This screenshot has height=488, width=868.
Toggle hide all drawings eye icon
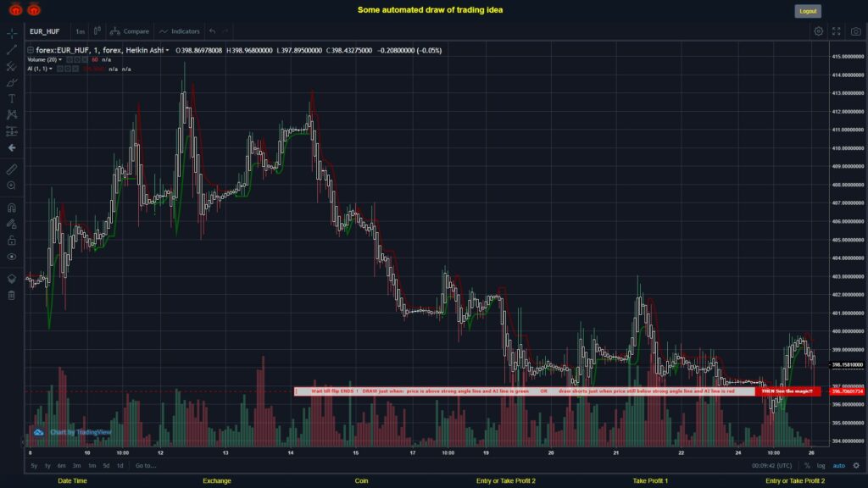point(12,257)
